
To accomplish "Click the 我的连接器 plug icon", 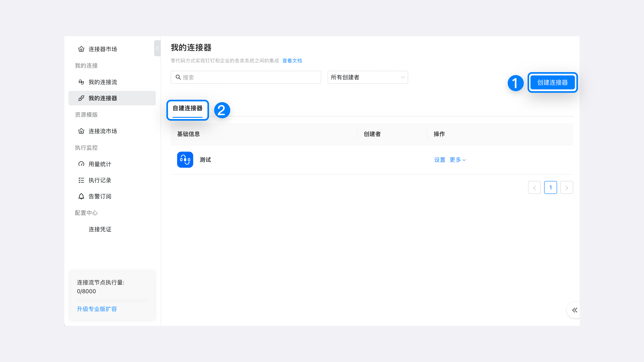I will [x=81, y=98].
